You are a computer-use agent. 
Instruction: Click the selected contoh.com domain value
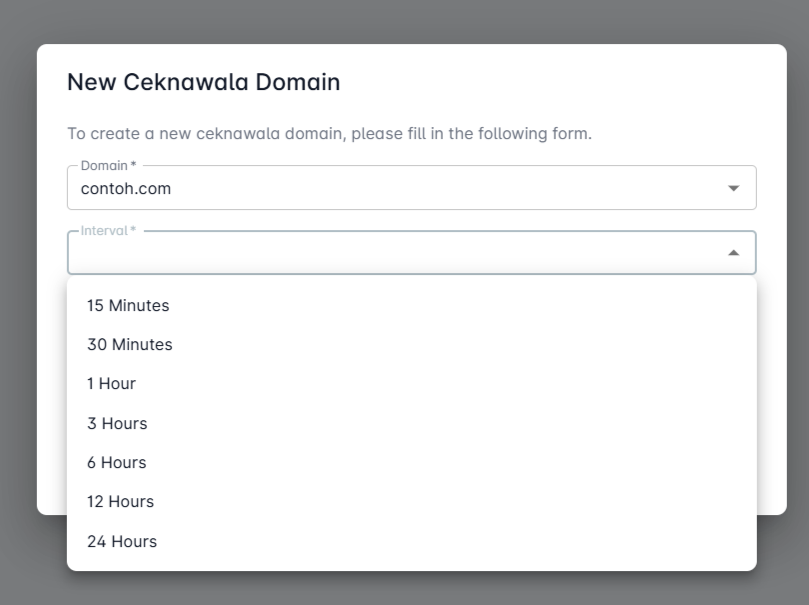(126, 188)
